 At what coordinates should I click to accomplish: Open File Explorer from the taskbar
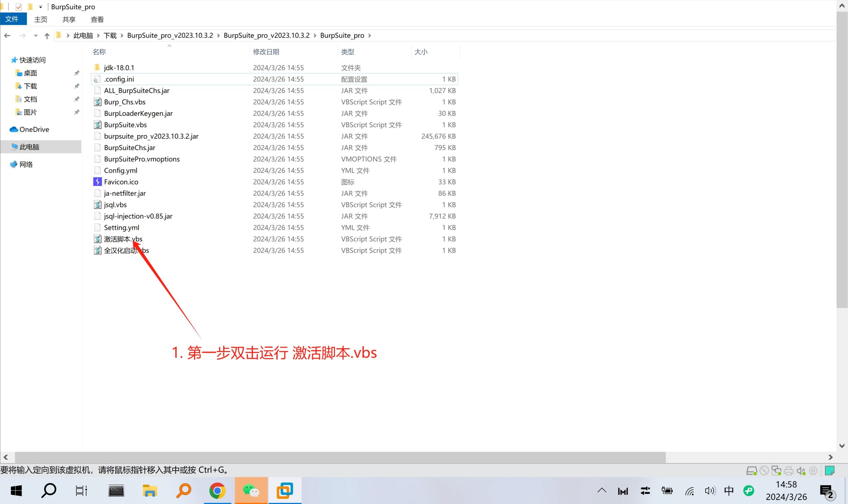pyautogui.click(x=149, y=490)
